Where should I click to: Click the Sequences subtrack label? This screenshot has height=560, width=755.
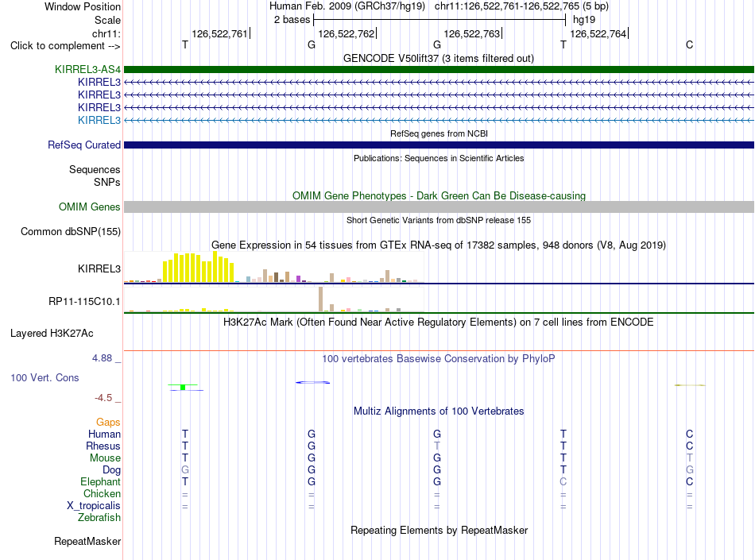click(x=95, y=169)
